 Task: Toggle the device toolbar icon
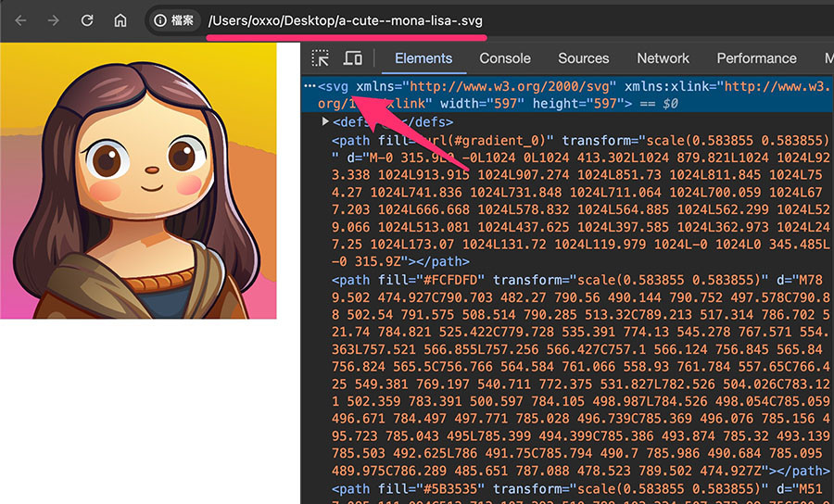tap(353, 58)
